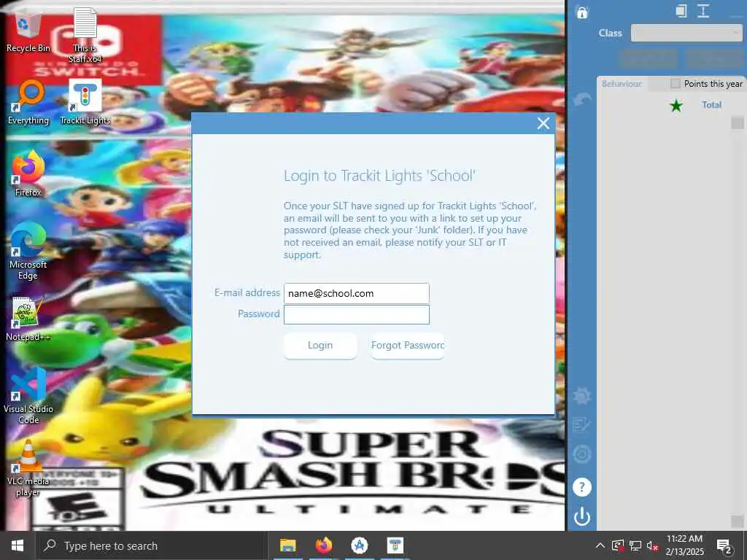
Task: Click the circular sync icon in Trackit sidebar
Action: pyautogui.click(x=581, y=454)
